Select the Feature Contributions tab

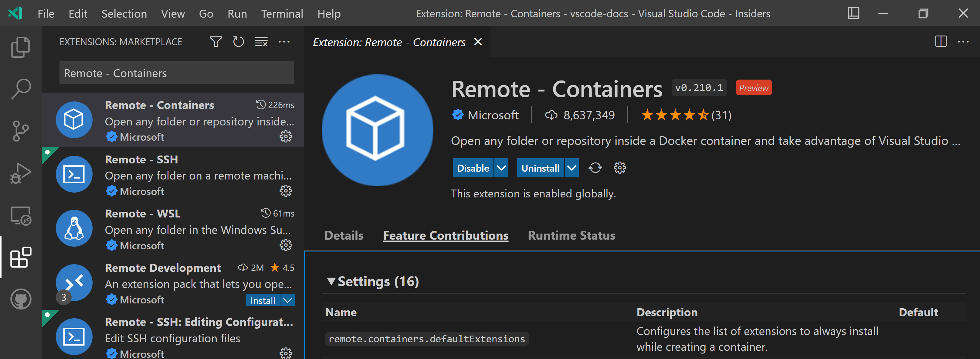coord(446,235)
